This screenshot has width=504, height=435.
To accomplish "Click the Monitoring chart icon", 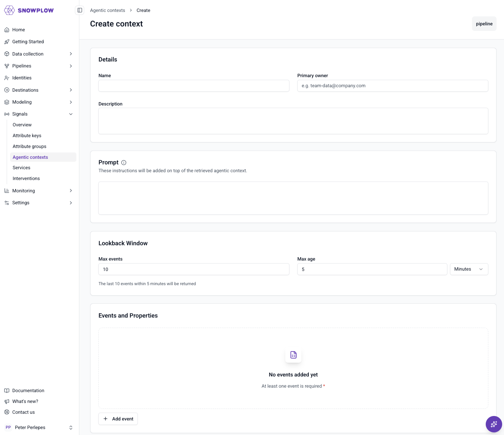I will point(7,191).
